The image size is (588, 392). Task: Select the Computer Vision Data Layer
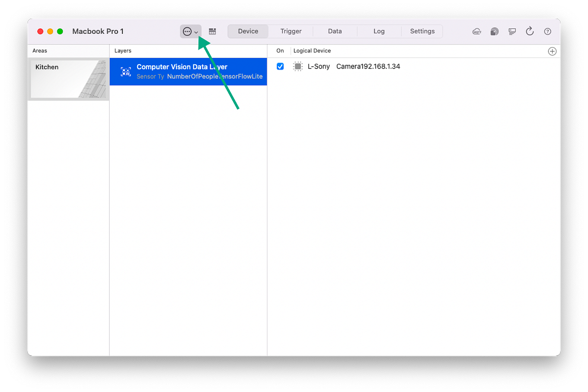[188, 72]
